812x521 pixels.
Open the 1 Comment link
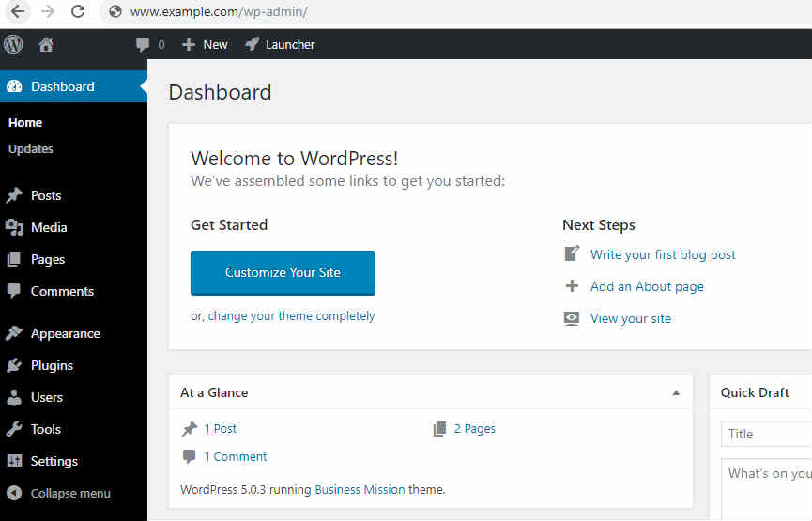(x=236, y=457)
